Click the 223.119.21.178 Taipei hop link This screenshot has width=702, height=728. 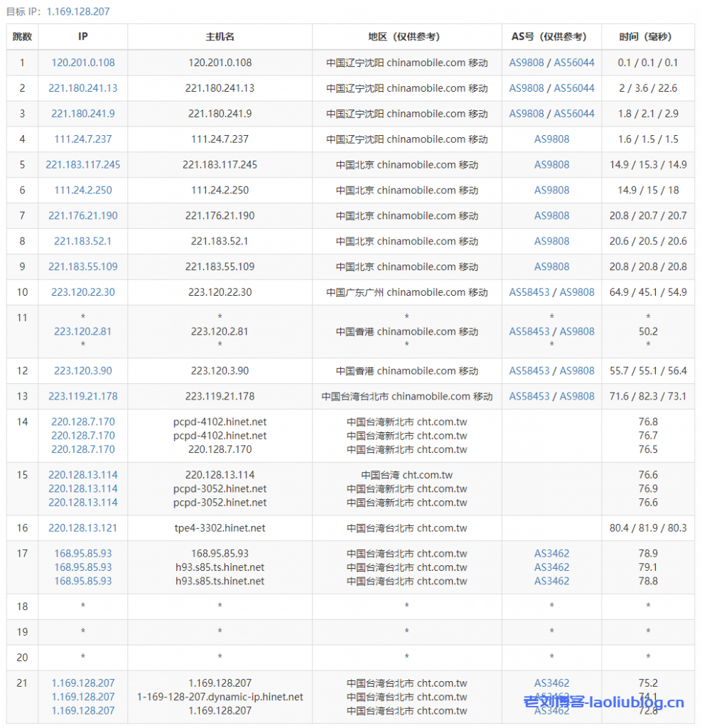click(x=82, y=396)
